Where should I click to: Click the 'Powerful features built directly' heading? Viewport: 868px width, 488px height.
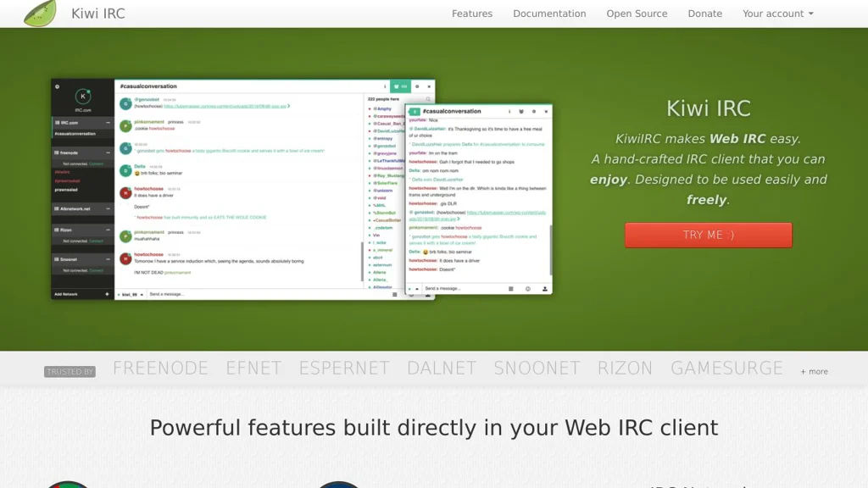point(434,428)
